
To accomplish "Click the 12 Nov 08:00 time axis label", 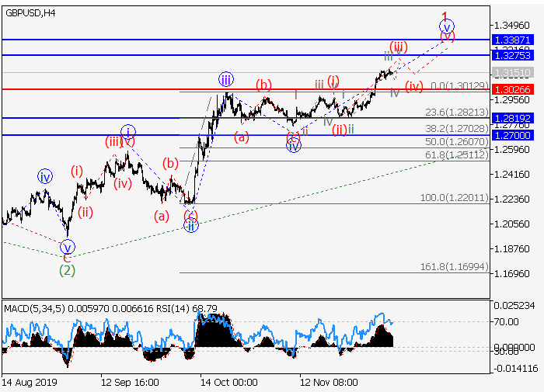I will pyautogui.click(x=330, y=383).
